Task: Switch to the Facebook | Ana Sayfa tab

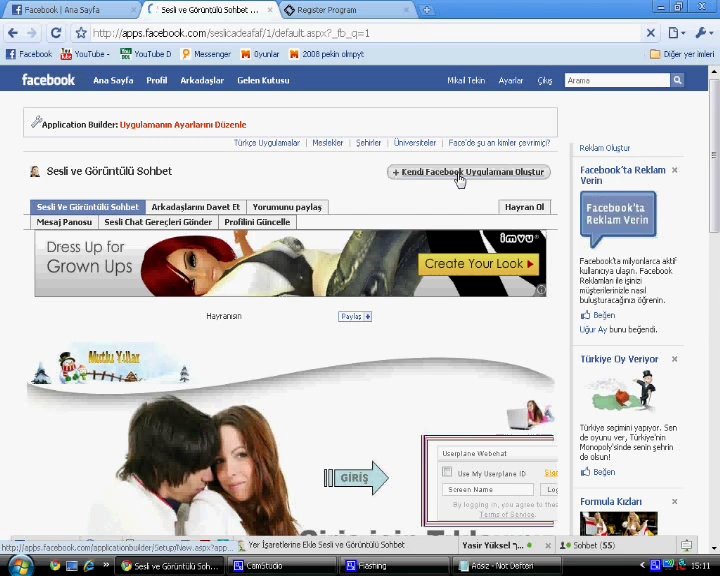Action: pos(73,10)
